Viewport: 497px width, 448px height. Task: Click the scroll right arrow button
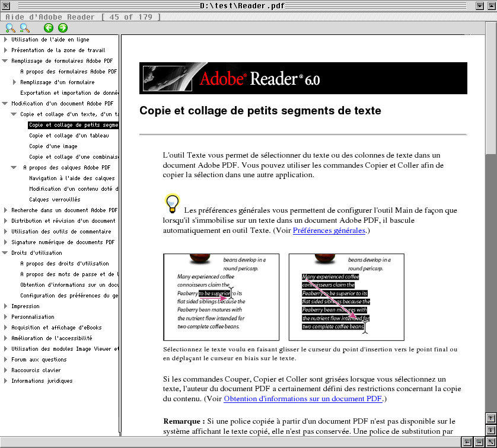point(479,442)
